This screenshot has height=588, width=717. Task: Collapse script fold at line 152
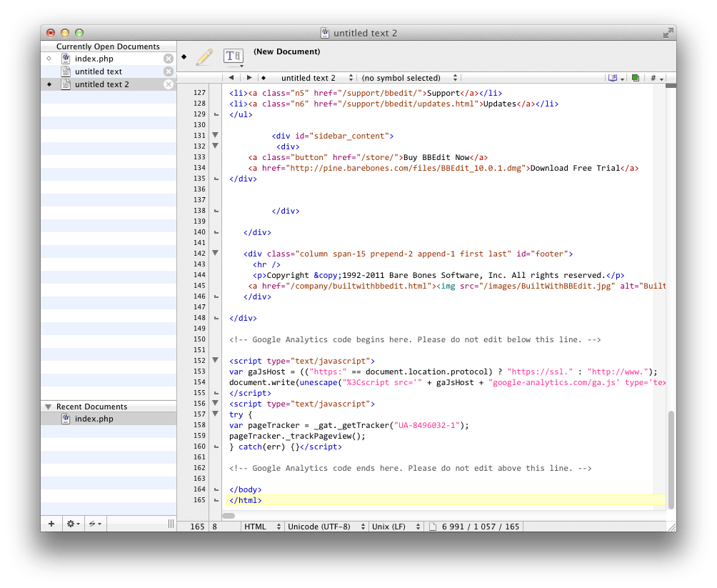tap(216, 360)
